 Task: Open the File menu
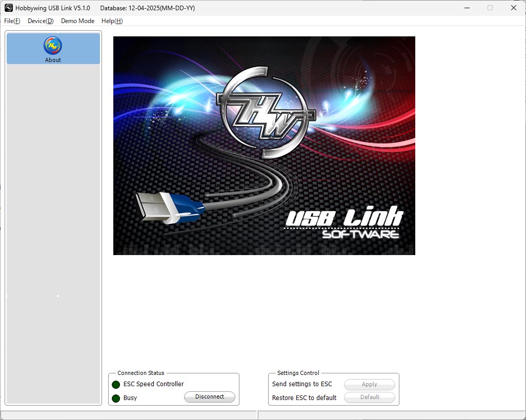(x=12, y=21)
